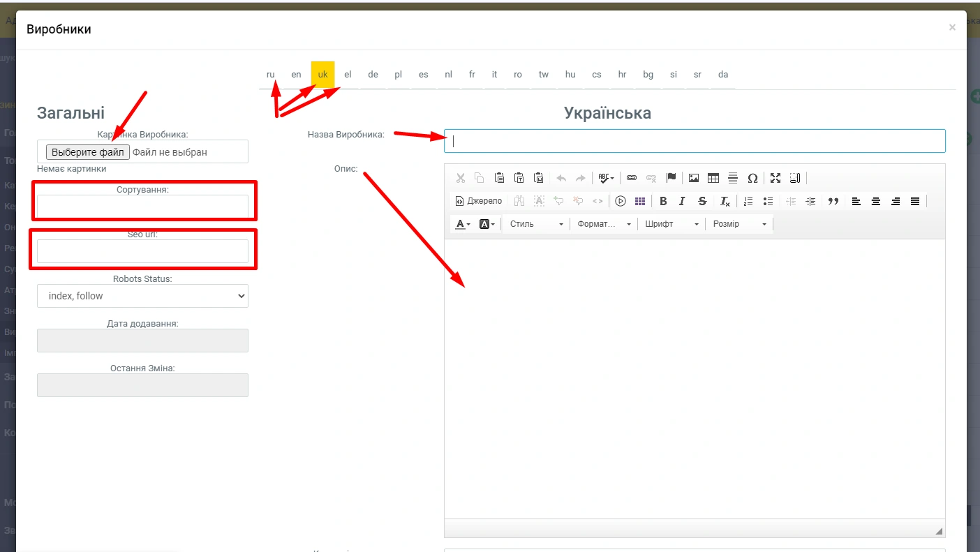This screenshot has width=980, height=552.
Task: Insert an anchor with the flag icon
Action: [671, 178]
